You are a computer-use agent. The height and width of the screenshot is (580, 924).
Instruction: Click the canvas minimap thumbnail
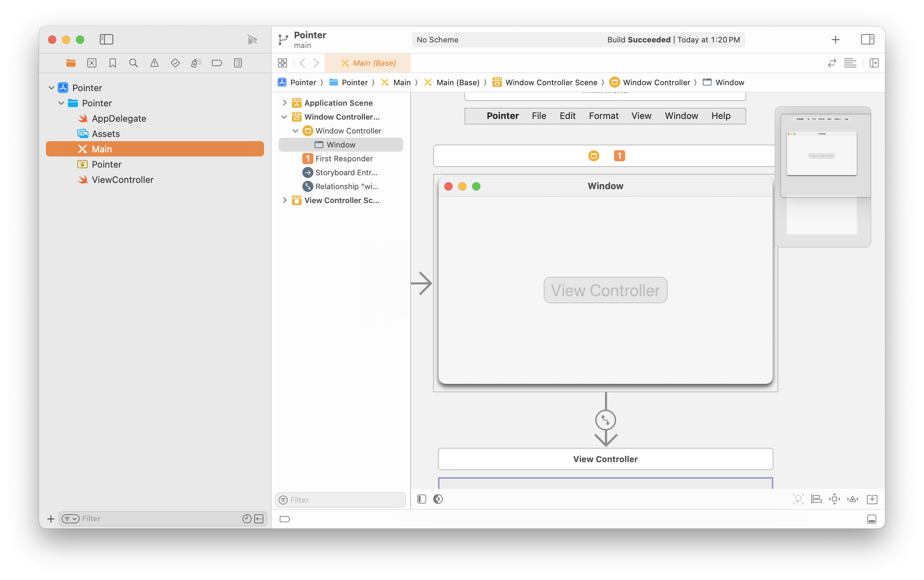click(x=822, y=176)
